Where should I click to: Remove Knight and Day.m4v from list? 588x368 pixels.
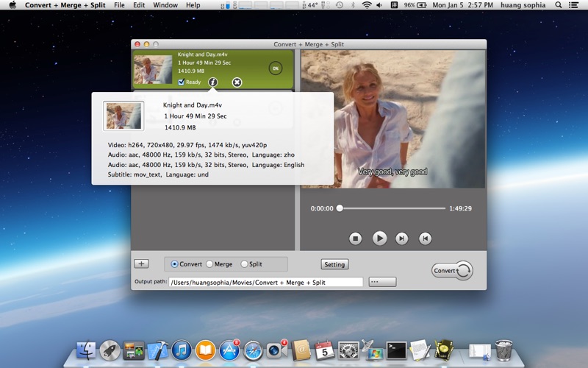237,82
